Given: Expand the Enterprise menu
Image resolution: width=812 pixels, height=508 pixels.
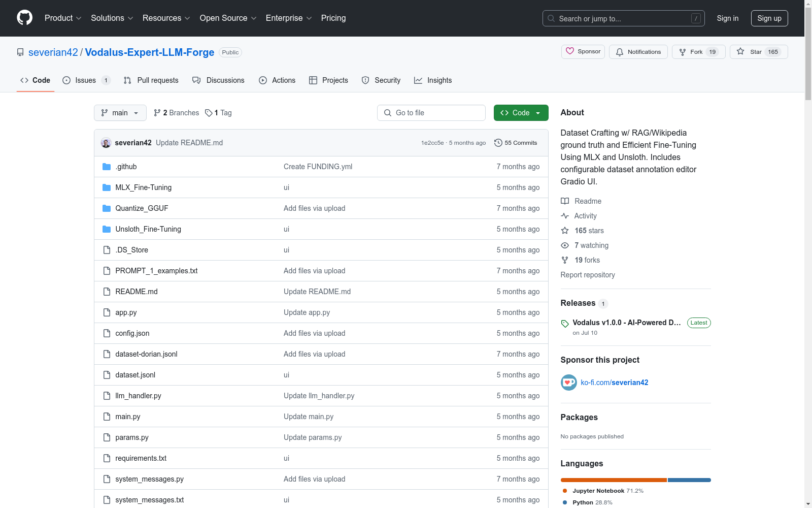Looking at the screenshot, I should [x=289, y=18].
